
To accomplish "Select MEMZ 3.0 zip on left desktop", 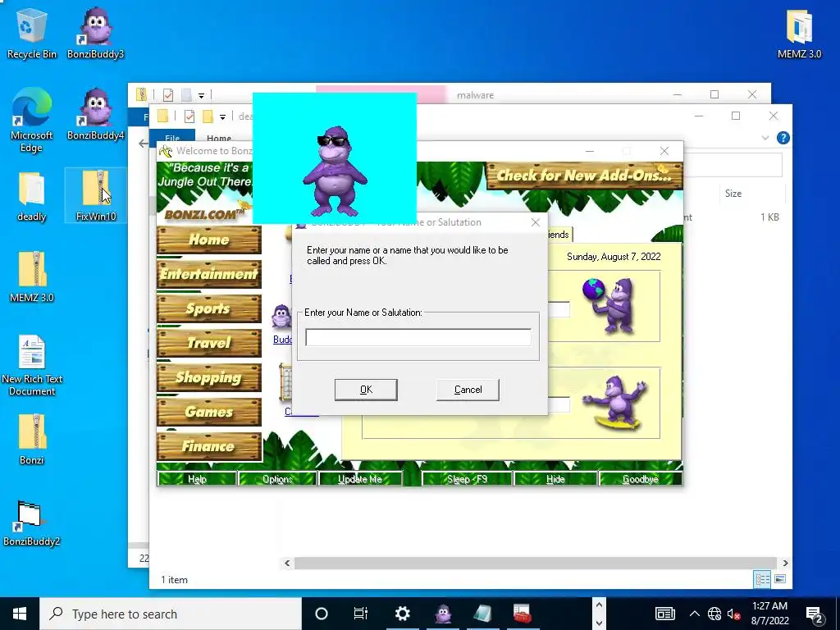I will coord(31,276).
